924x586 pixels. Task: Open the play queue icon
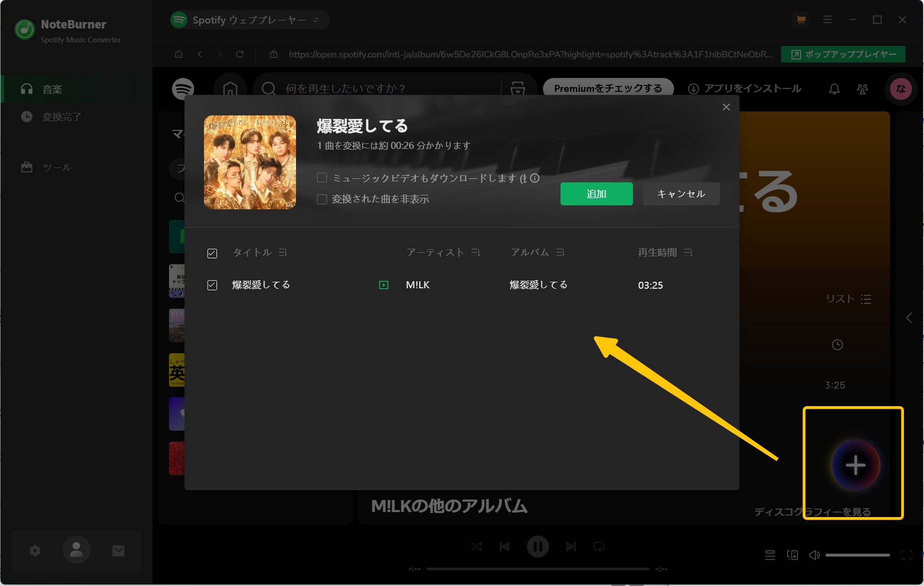770,555
